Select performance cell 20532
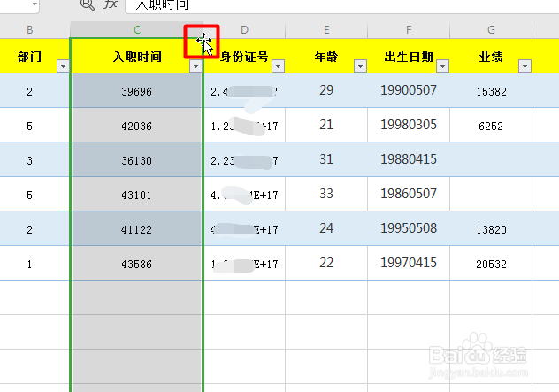 click(x=491, y=263)
